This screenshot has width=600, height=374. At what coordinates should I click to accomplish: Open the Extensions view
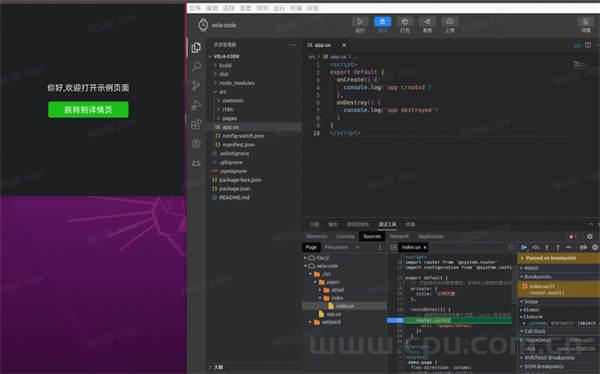click(196, 124)
